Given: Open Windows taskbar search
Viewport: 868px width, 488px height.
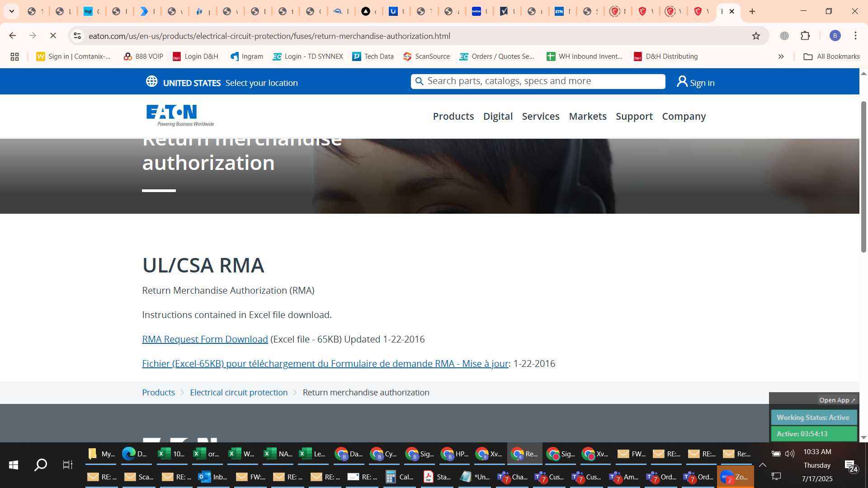Looking at the screenshot, I should point(41,465).
